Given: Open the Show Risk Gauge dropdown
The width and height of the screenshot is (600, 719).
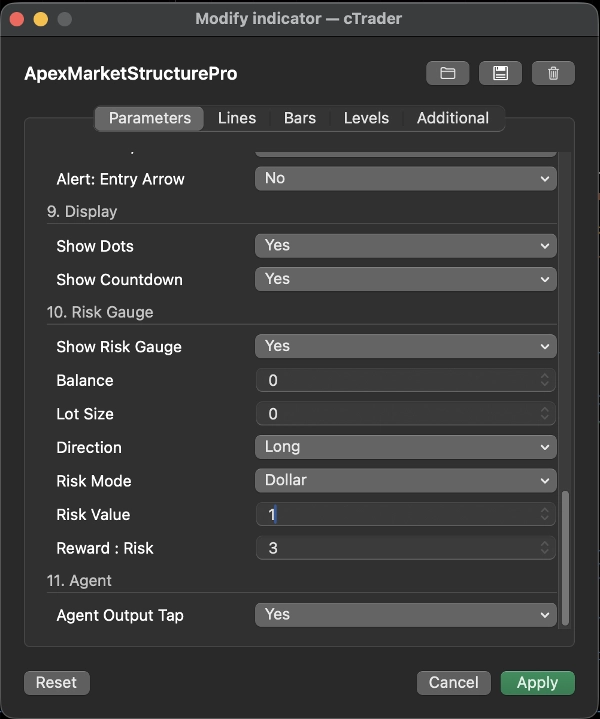Looking at the screenshot, I should 406,346.
